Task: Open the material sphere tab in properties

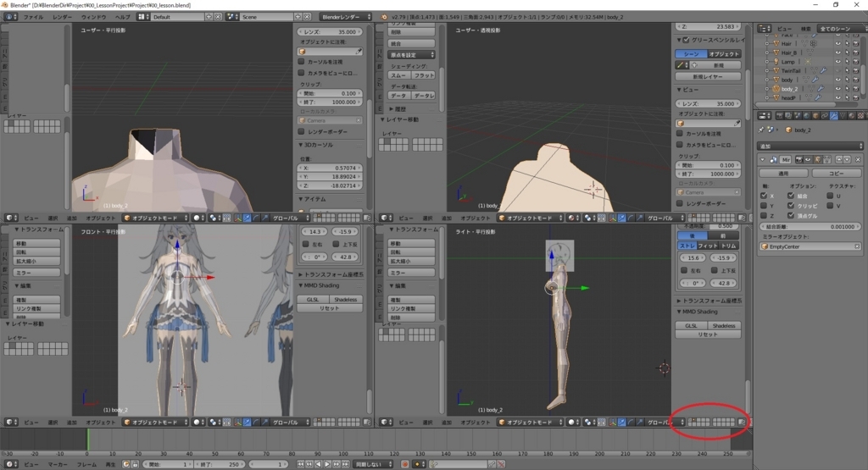Action: click(x=851, y=115)
